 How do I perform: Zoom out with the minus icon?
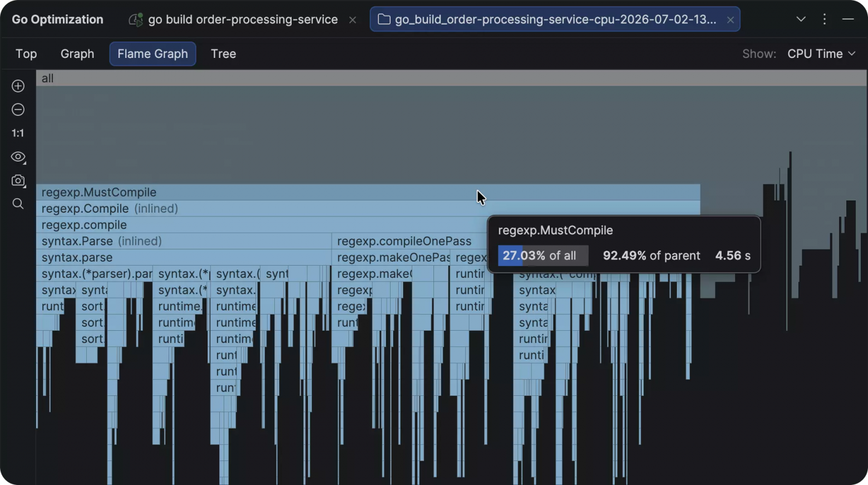(18, 110)
